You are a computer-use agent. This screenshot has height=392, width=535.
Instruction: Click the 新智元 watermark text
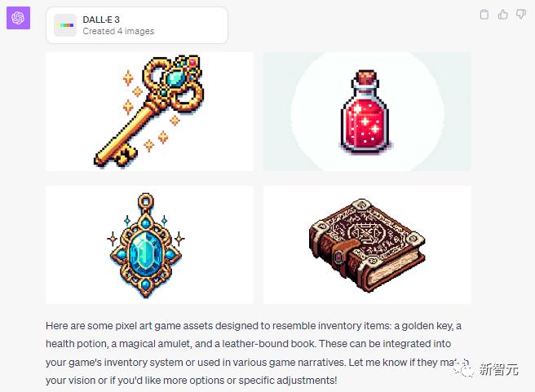pos(499,369)
